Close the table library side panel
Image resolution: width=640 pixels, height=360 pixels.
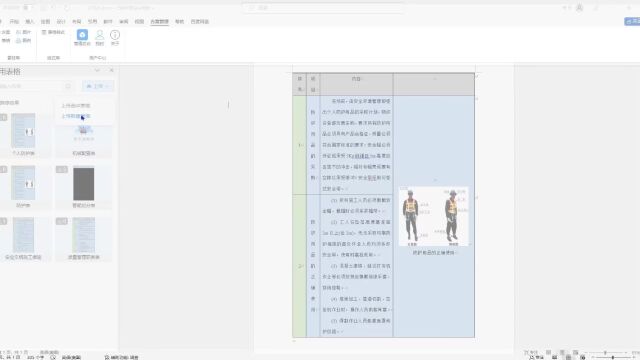[111, 70]
